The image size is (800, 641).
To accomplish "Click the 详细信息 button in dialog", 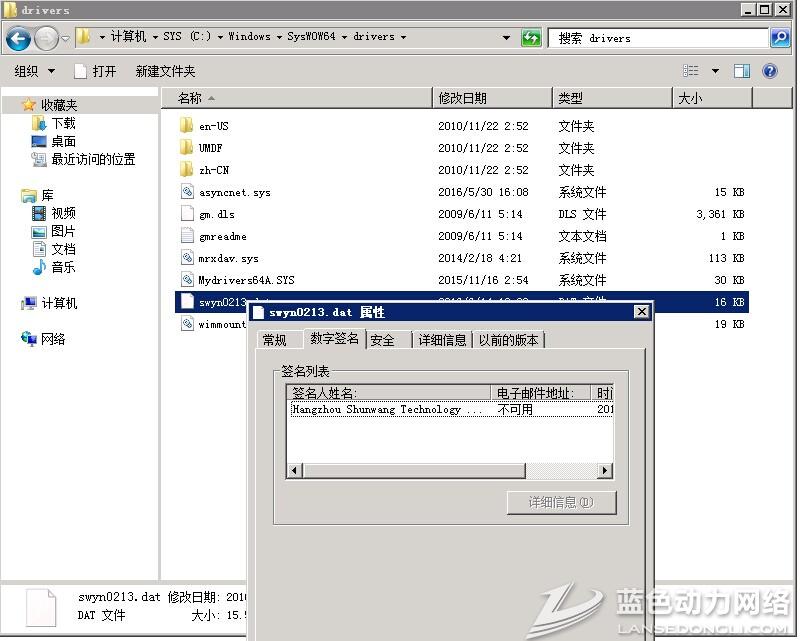I will point(560,502).
